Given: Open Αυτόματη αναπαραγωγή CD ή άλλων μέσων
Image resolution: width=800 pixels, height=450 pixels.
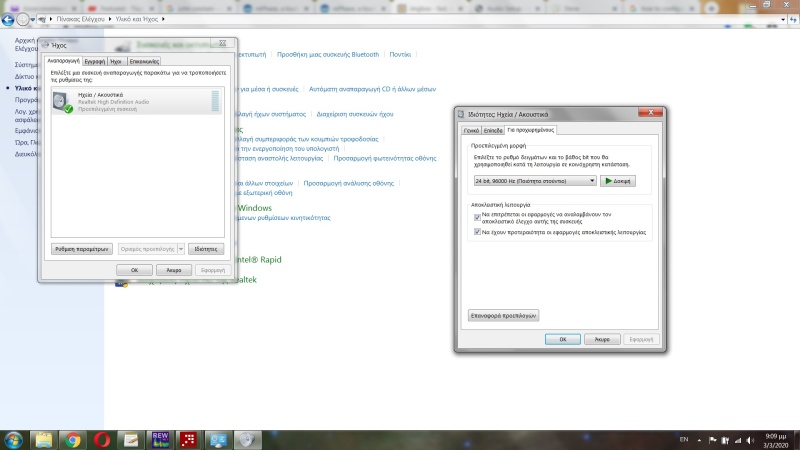Looking at the screenshot, I should [372, 89].
